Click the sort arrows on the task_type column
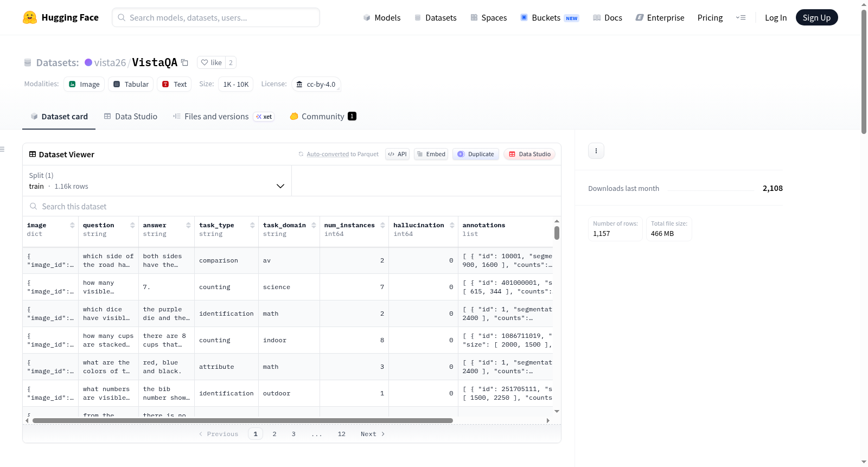The image size is (868, 467). pyautogui.click(x=252, y=225)
